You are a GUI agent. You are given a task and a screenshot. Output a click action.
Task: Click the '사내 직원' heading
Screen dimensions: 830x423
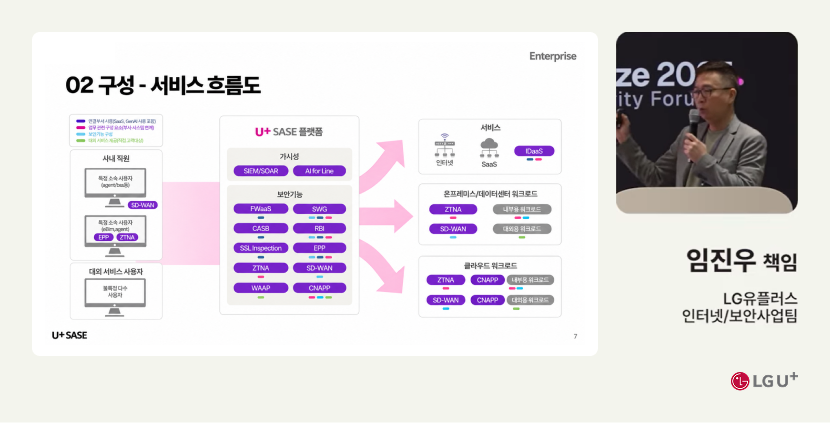(x=116, y=158)
